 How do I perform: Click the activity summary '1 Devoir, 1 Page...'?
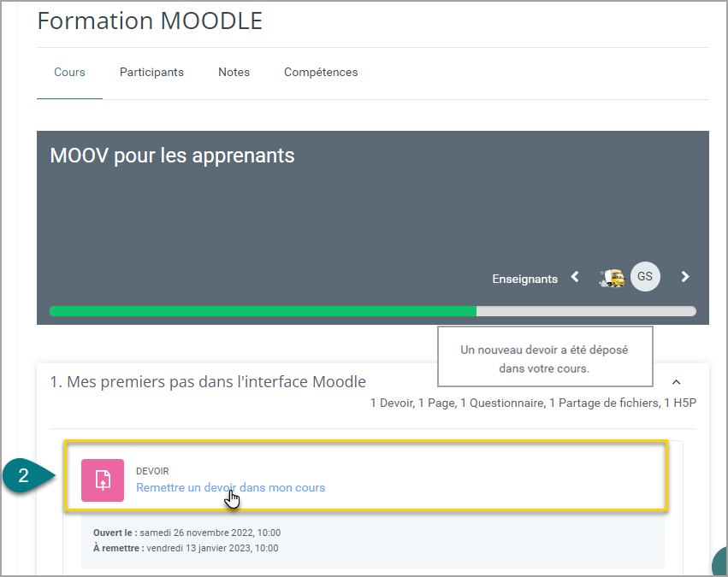pos(533,403)
